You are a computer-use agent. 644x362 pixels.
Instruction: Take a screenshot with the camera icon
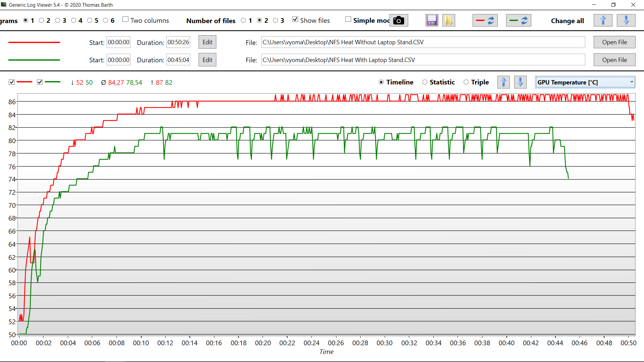pyautogui.click(x=398, y=20)
